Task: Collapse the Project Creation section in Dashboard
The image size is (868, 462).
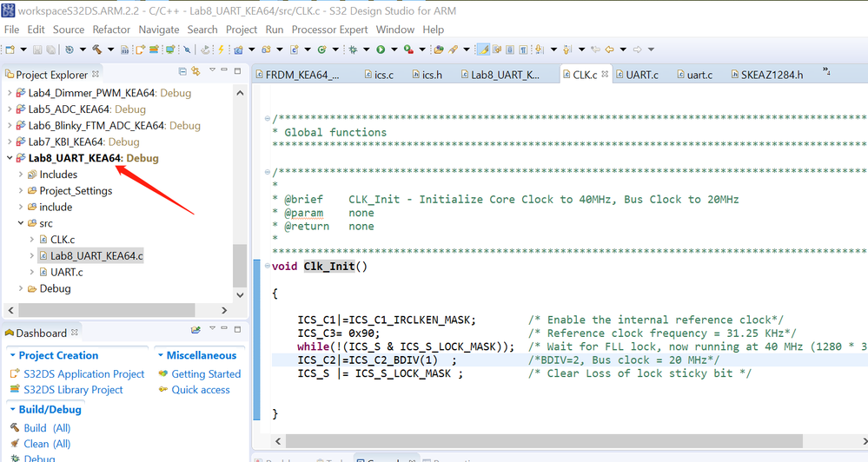Action: tap(12, 355)
